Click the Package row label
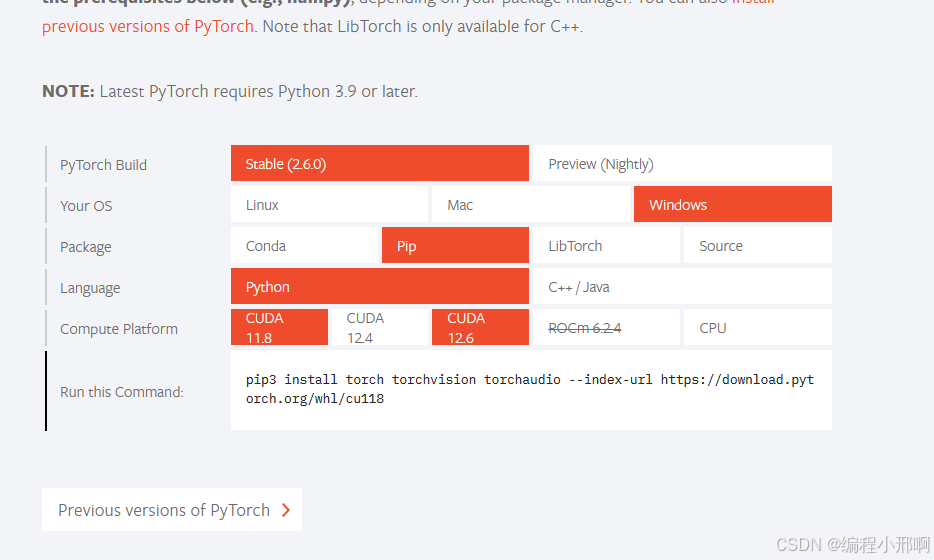The width and height of the screenshot is (934, 560). click(x=85, y=247)
